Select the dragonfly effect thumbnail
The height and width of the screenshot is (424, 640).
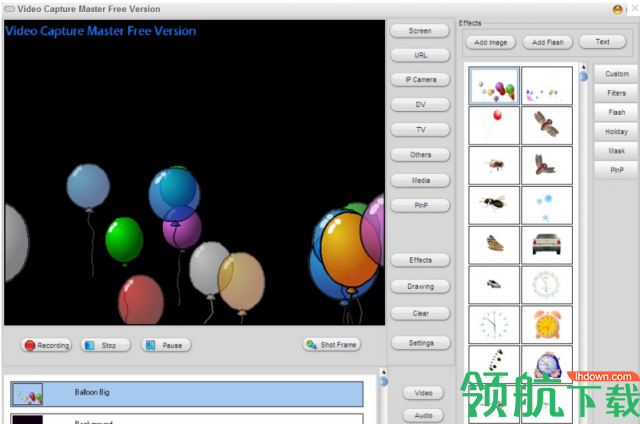tap(547, 126)
